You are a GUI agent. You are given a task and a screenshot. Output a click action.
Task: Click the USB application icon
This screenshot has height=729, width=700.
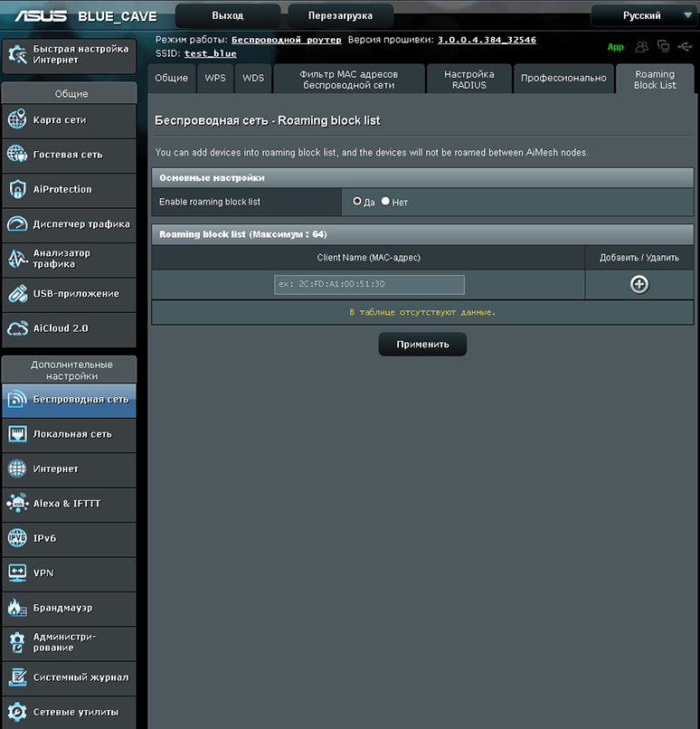[17, 293]
